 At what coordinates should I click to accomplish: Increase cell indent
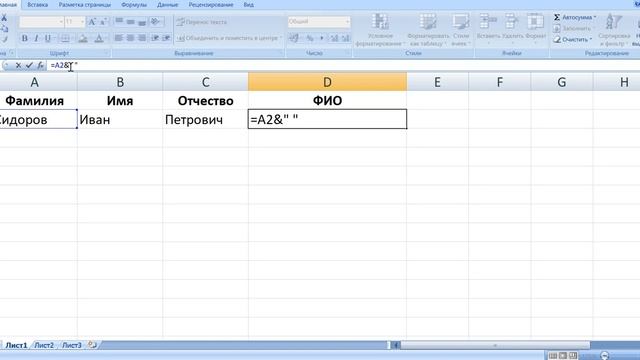coord(166,38)
